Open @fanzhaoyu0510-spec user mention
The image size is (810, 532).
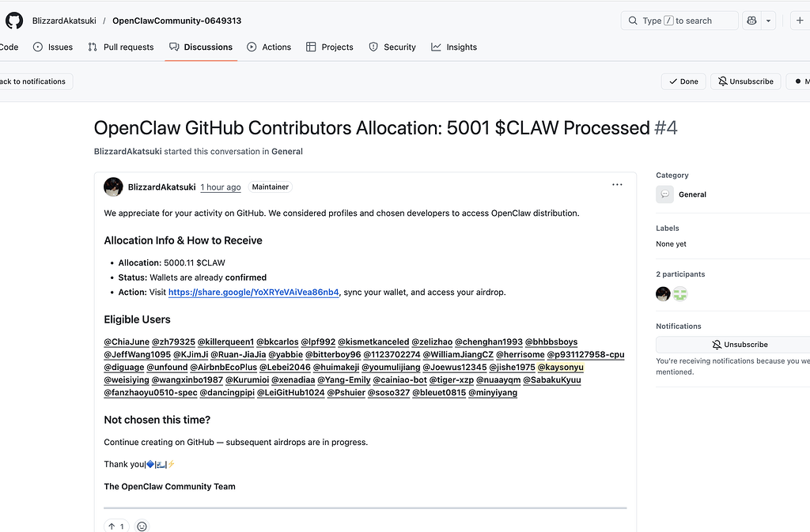pos(150,392)
